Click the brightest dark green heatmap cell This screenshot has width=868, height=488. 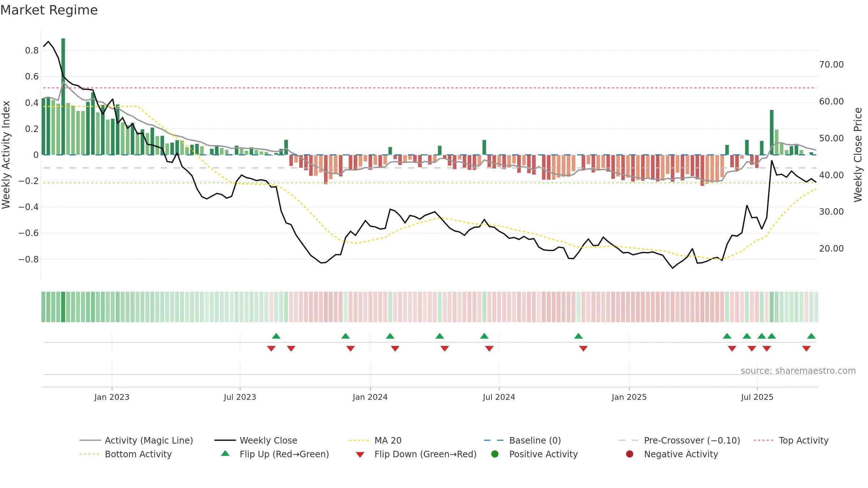63,307
